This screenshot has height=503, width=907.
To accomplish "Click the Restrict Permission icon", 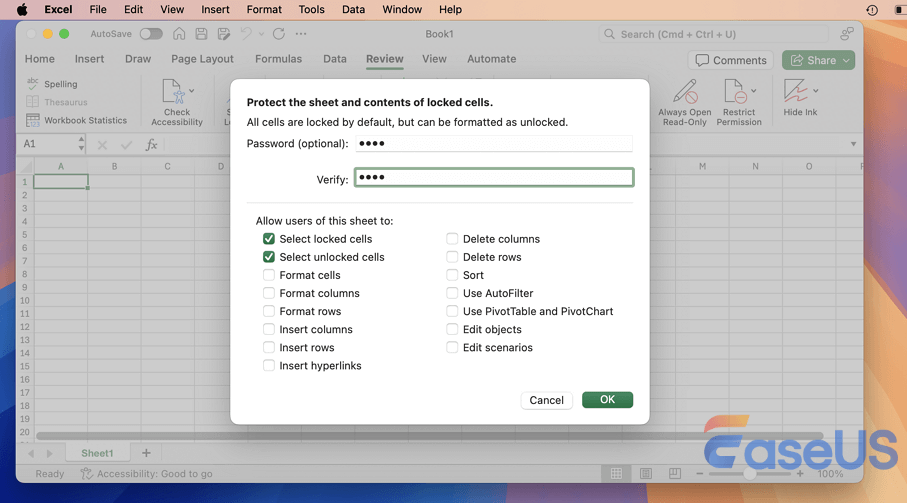I will (x=736, y=92).
